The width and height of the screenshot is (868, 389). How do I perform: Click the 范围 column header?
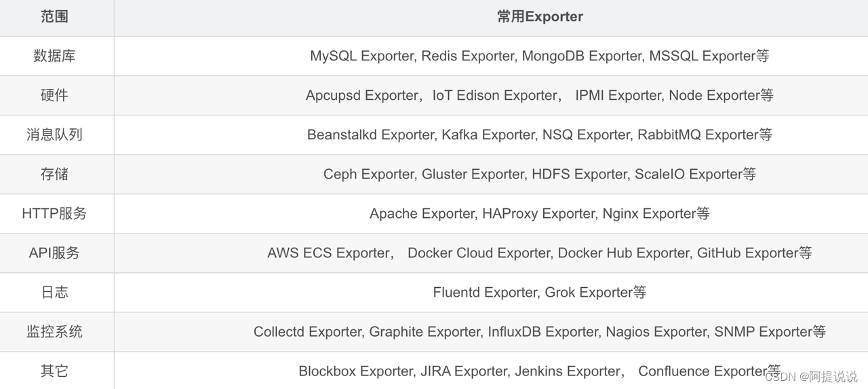click(54, 17)
